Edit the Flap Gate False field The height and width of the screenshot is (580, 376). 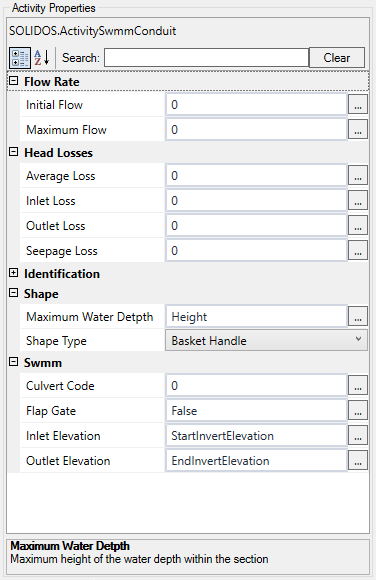click(x=256, y=411)
